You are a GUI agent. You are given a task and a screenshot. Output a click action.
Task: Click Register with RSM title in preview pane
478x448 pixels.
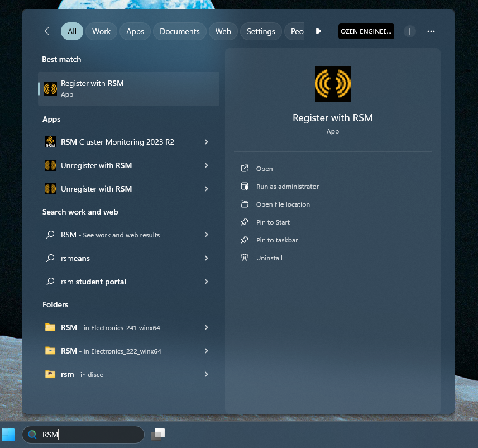pos(333,118)
